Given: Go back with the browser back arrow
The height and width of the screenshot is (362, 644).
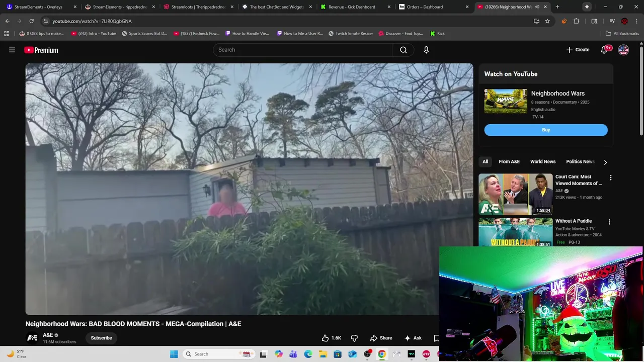Looking at the screenshot, I should (7, 21).
